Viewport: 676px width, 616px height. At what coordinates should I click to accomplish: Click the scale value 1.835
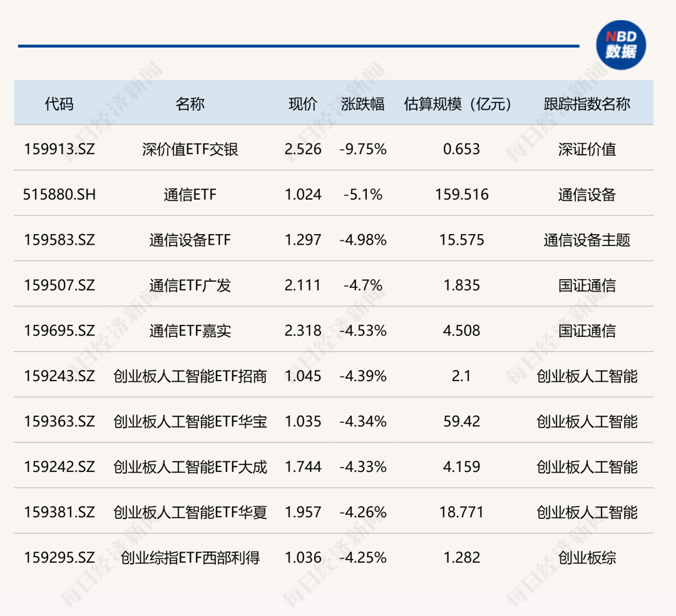coord(461,285)
